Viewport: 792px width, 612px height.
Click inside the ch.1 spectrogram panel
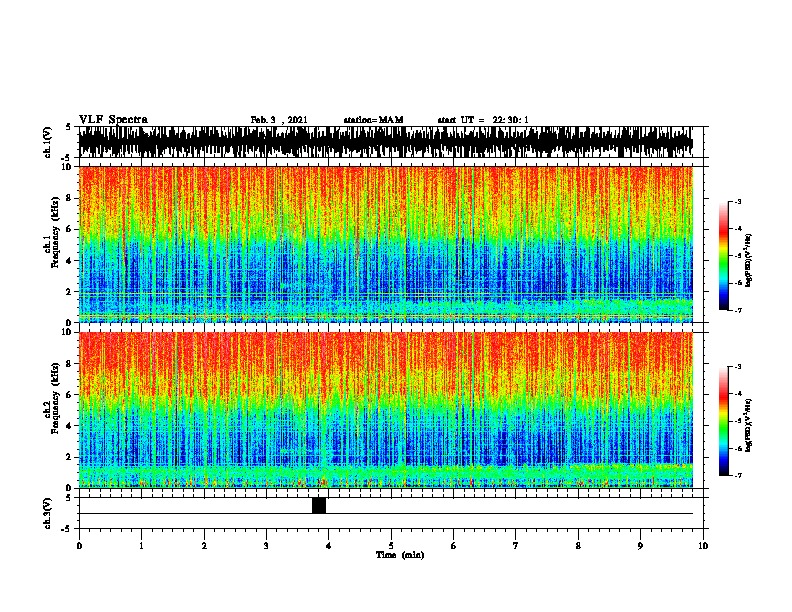point(386,244)
